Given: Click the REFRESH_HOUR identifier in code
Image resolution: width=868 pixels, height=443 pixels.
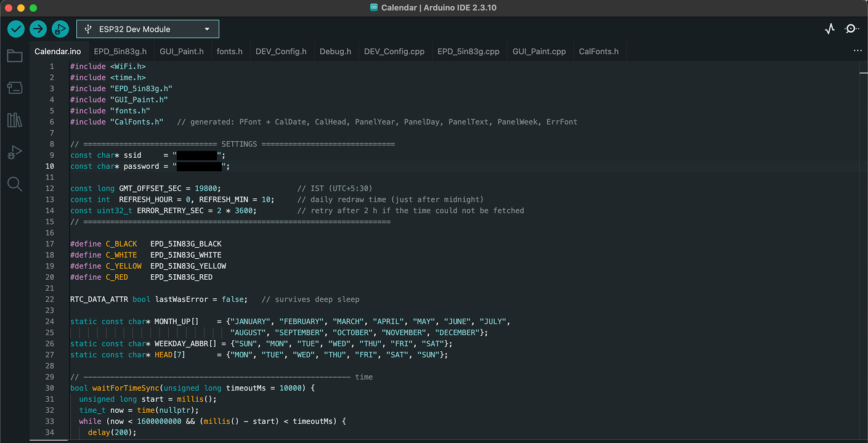Looking at the screenshot, I should (x=145, y=200).
